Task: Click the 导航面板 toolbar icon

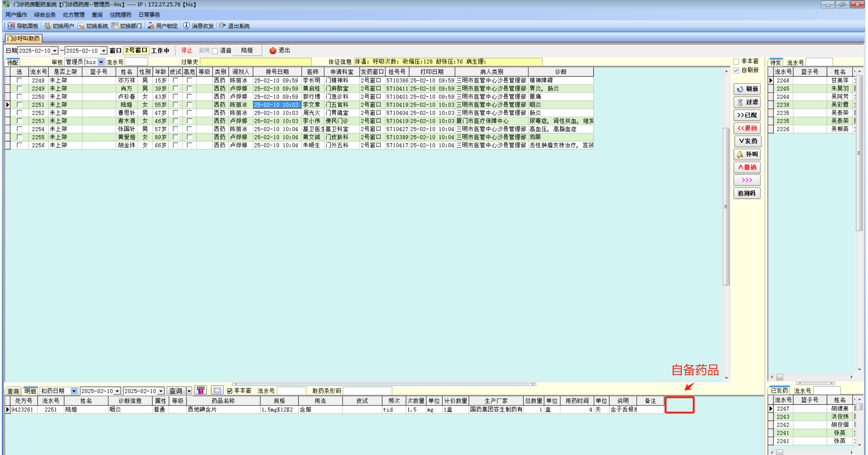Action: [x=12, y=26]
